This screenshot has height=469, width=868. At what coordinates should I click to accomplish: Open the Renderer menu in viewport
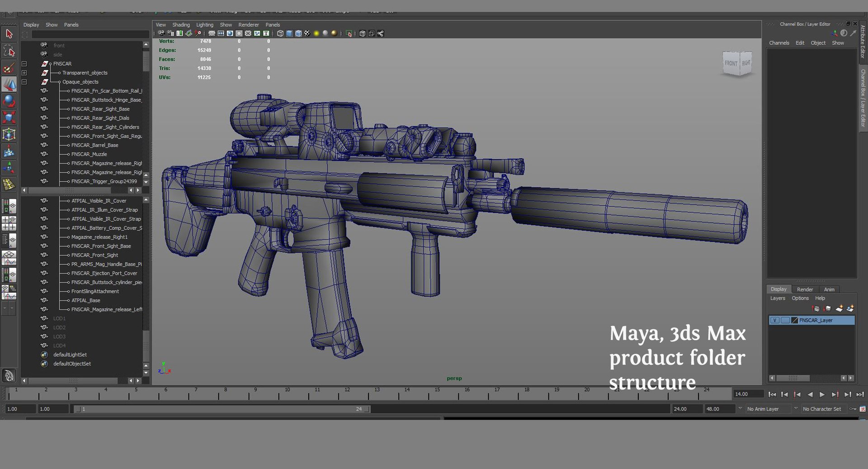click(x=249, y=25)
